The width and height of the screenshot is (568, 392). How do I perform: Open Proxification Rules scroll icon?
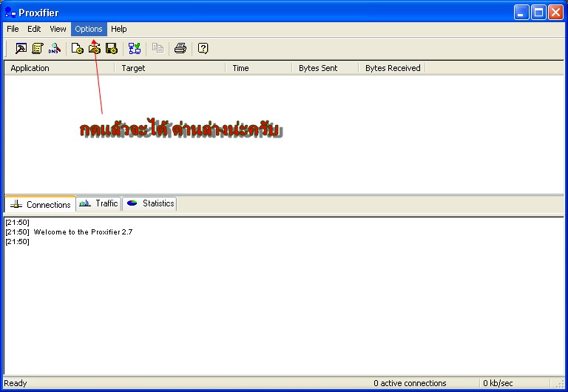click(38, 48)
